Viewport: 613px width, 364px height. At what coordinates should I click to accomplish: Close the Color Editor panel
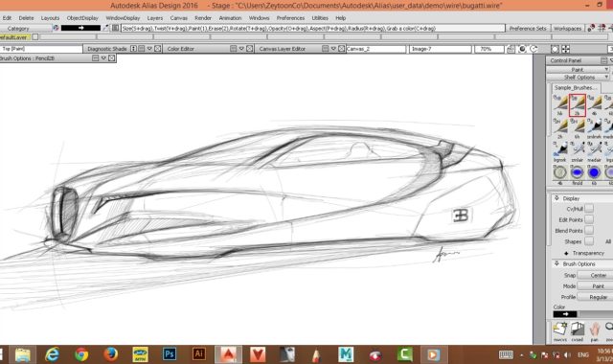249,49
